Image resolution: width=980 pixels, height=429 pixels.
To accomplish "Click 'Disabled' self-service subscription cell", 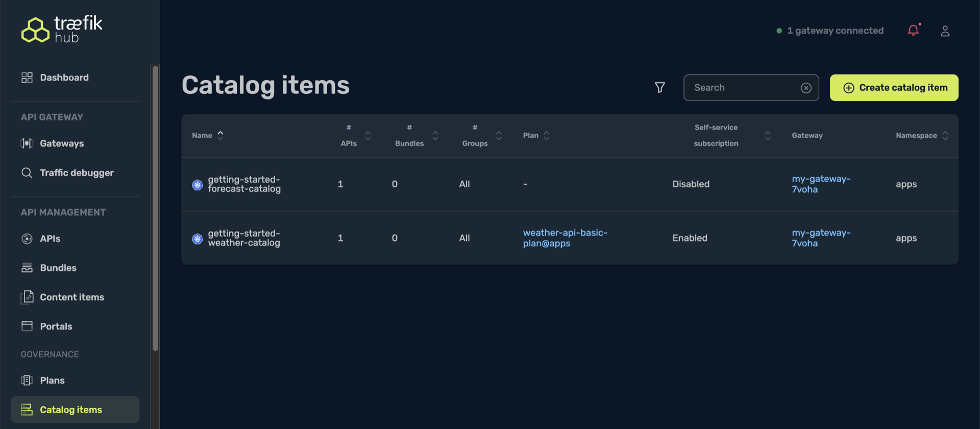I will (691, 184).
